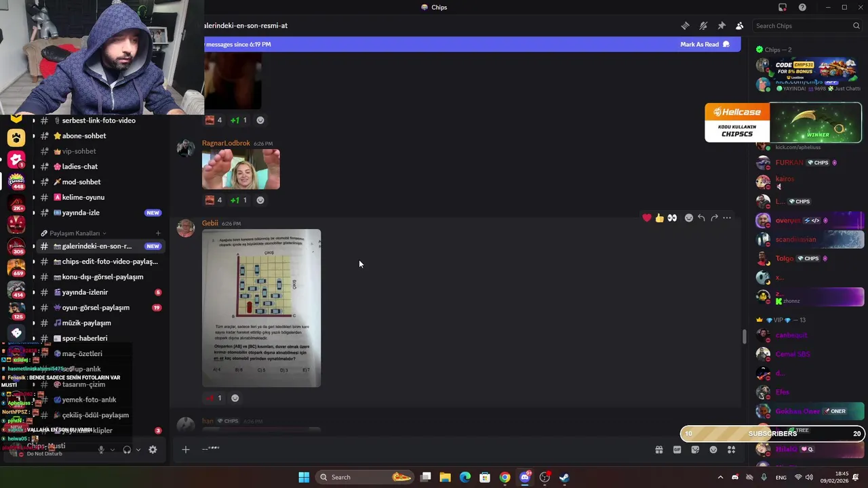
Task: Open RagnarLodbrok's posted image
Action: (241, 169)
